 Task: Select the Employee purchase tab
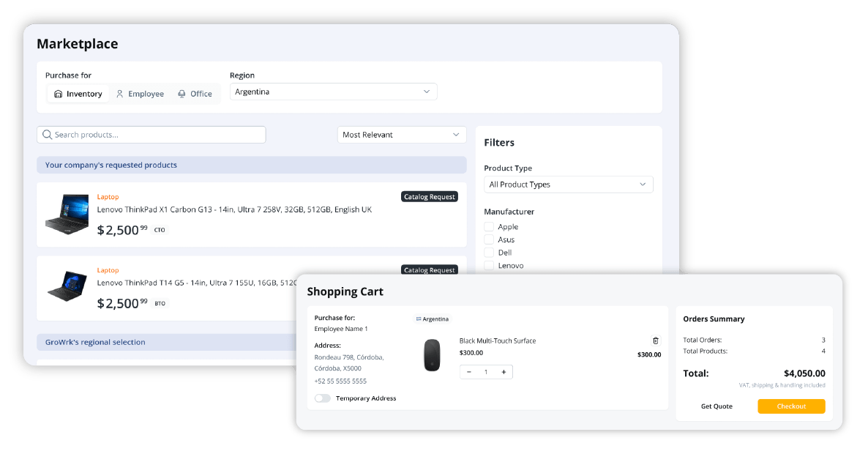(x=140, y=94)
